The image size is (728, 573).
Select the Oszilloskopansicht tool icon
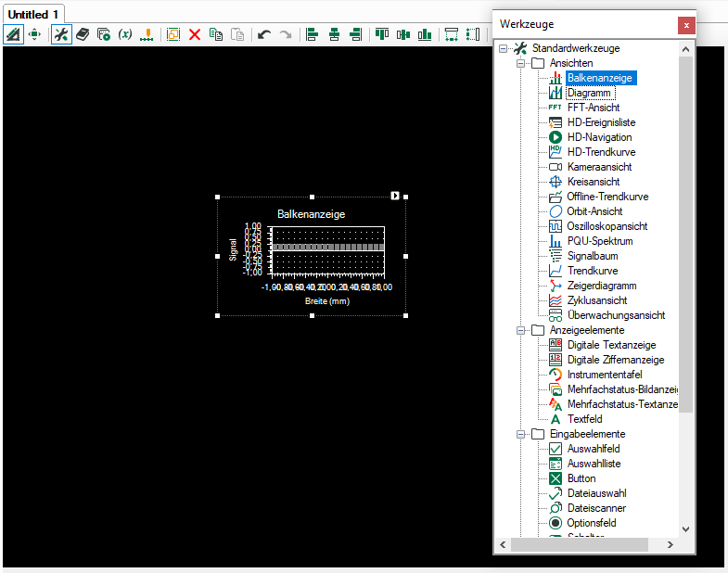(556, 226)
